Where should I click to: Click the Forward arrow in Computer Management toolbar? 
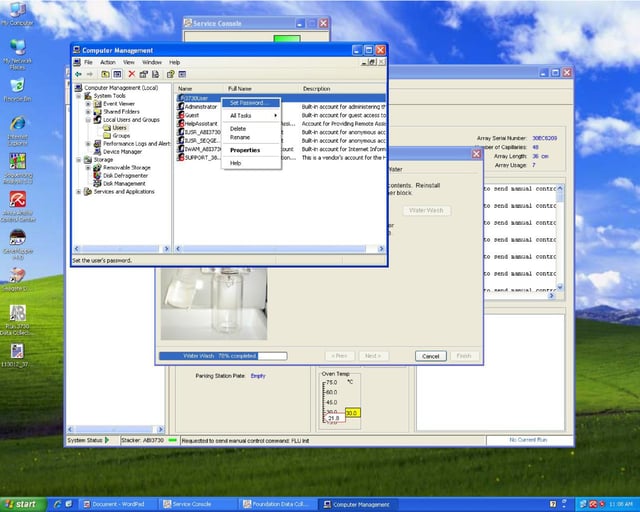click(89, 74)
